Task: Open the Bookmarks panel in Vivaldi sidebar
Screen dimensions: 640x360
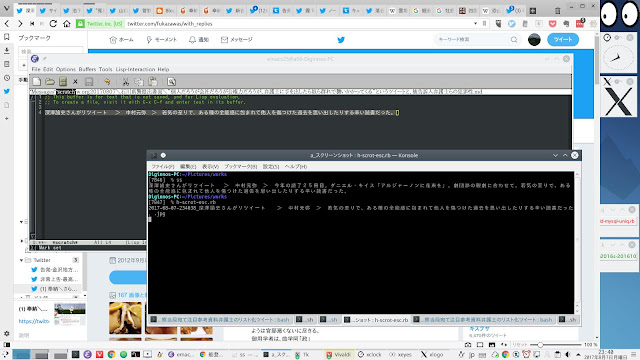Action: 7,37
